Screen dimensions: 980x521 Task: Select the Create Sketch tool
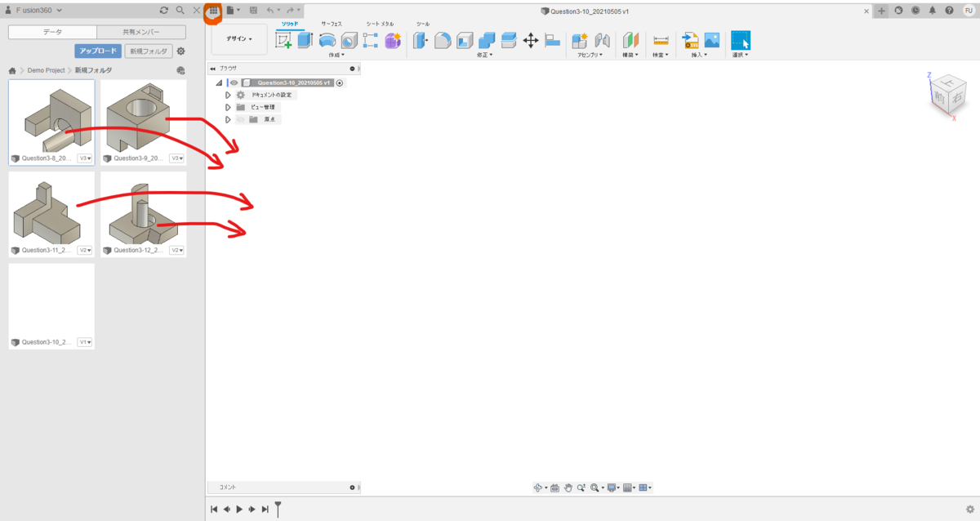[x=285, y=39]
